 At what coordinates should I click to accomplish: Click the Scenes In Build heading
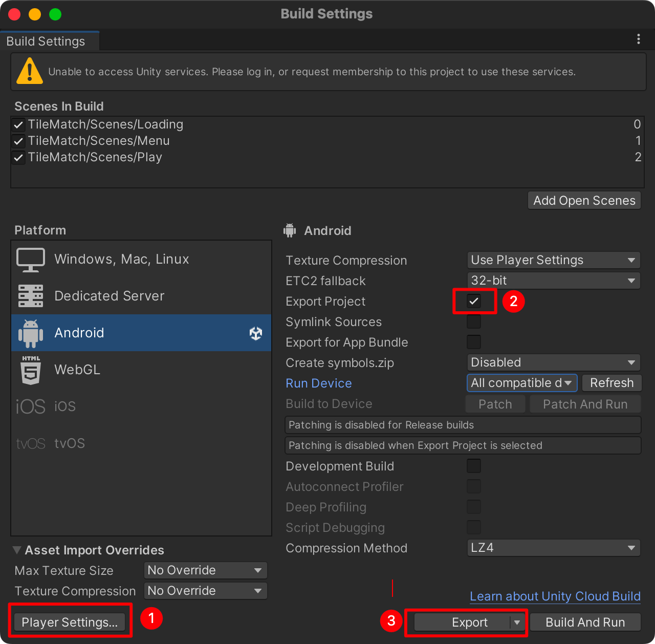point(59,106)
